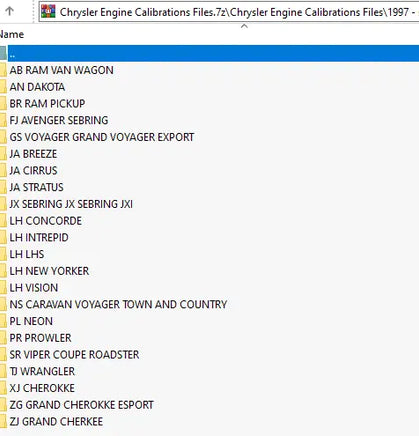The image size is (419, 436).
Task: Select the FJ AVENGER SEBRING folder
Action: pyautogui.click(x=59, y=120)
